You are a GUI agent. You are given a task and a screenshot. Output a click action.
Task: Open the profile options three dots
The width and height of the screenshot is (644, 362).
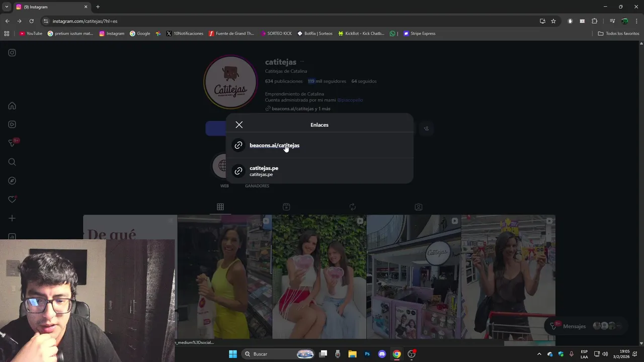click(x=302, y=62)
